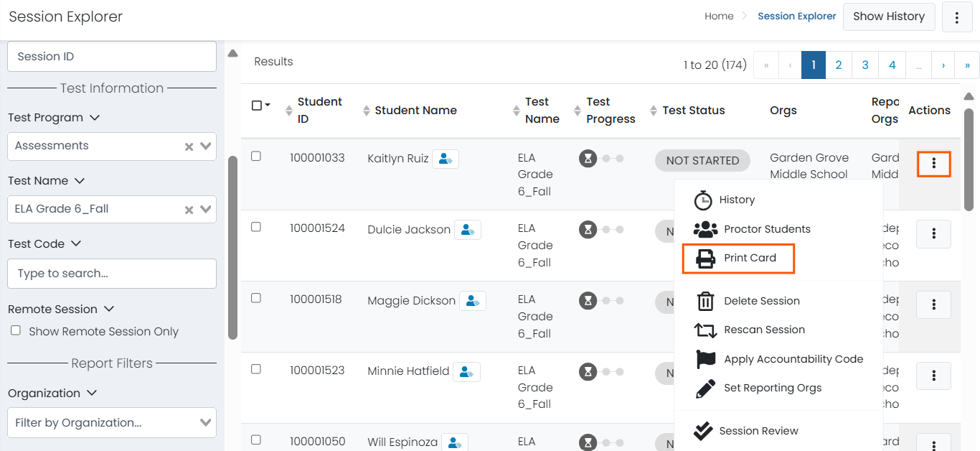Click the student profile icon next to Kaitlyn Ruiz
The image size is (980, 451).
click(x=446, y=159)
